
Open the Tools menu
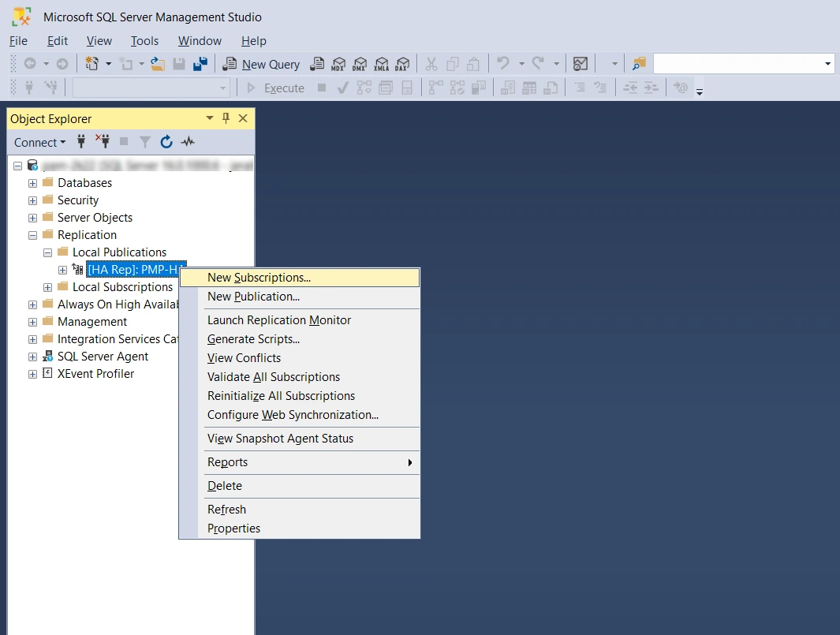[144, 41]
